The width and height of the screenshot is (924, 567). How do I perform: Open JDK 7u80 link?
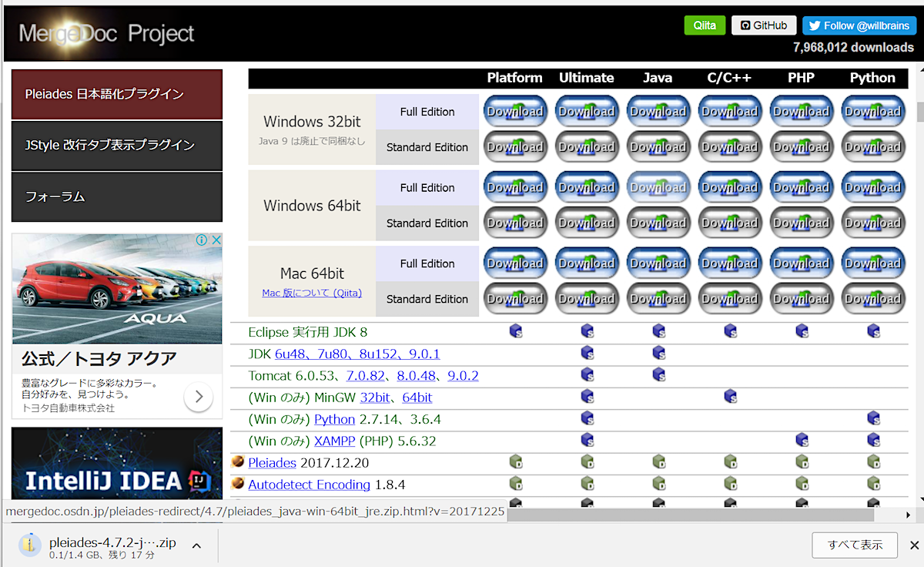[333, 354]
